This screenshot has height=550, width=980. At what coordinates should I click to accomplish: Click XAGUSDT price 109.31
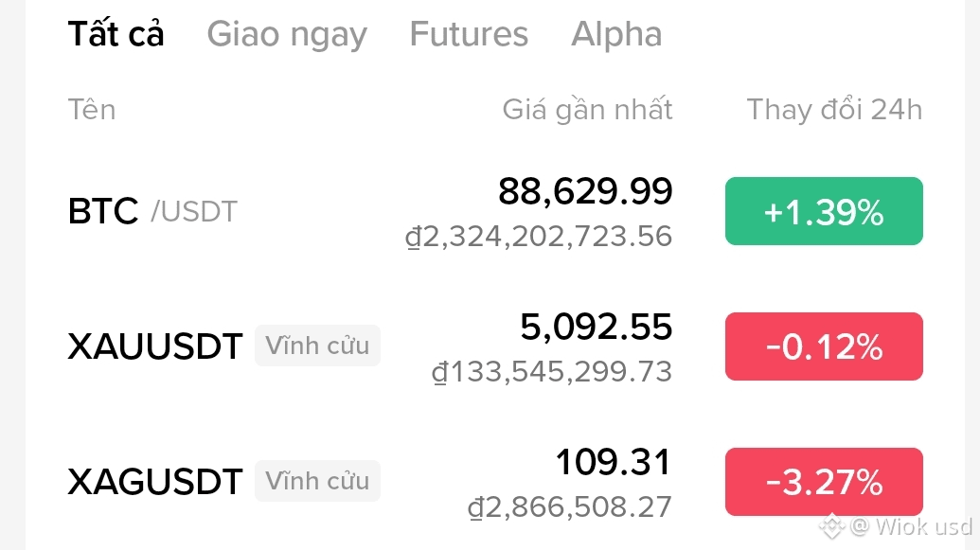tap(613, 463)
